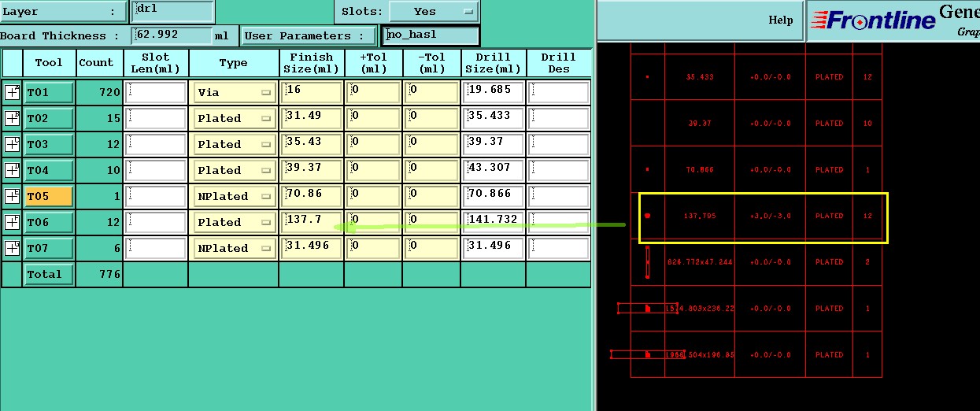This screenshot has height=411, width=980.
Task: Click the User Parameters button
Action: (309, 35)
